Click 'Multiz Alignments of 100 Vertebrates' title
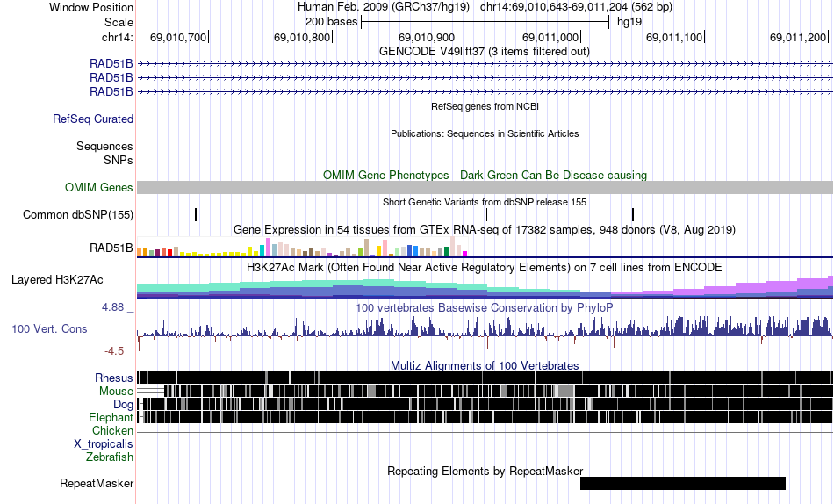 tap(485, 365)
